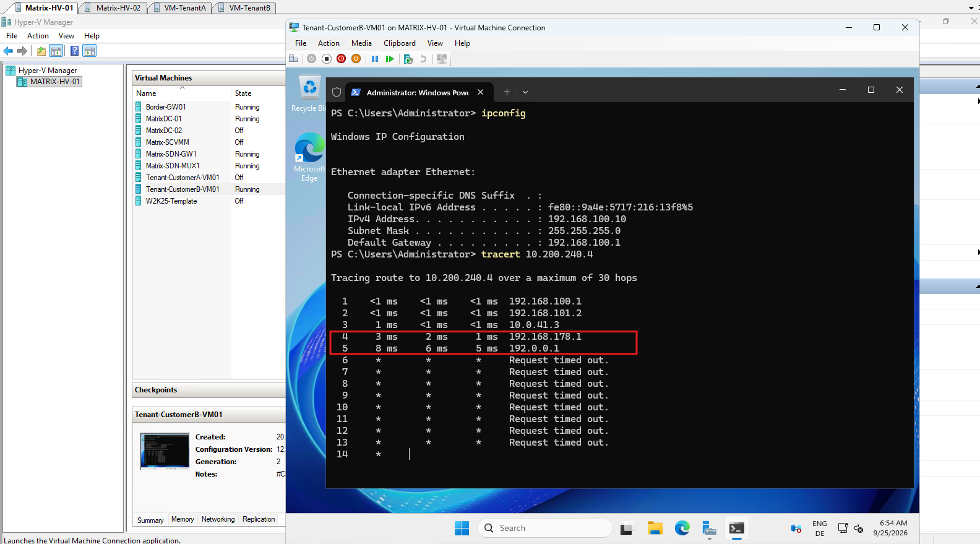Open a new PowerShell tab with plus
This screenshot has height=544, width=980.
pyautogui.click(x=507, y=92)
